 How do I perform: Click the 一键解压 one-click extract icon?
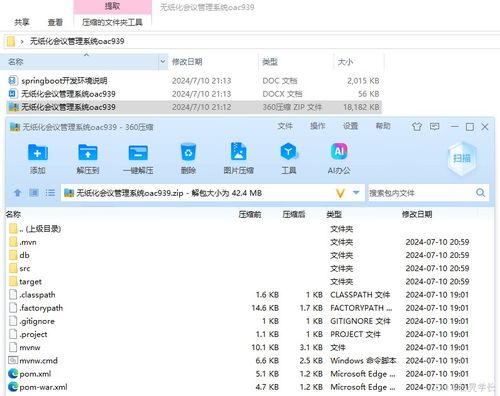pyautogui.click(x=138, y=153)
